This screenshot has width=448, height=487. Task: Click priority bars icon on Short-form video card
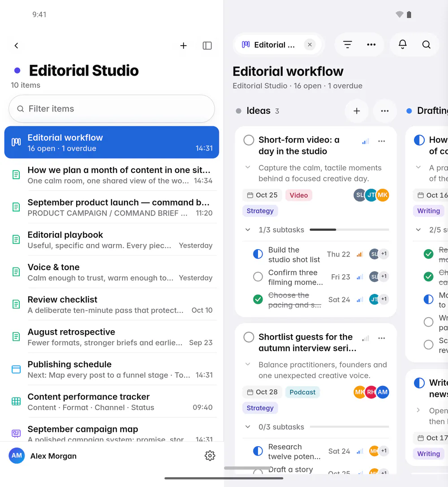366,141
